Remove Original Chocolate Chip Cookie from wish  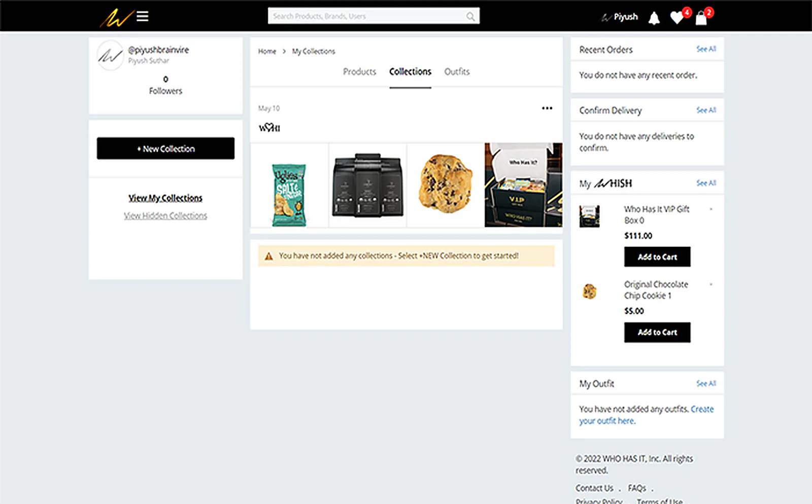click(x=710, y=284)
